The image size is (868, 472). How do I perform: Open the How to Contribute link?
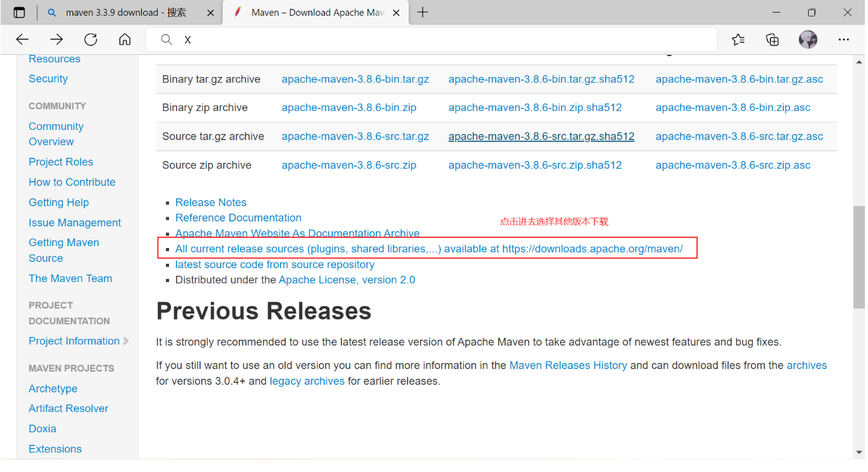pos(72,182)
